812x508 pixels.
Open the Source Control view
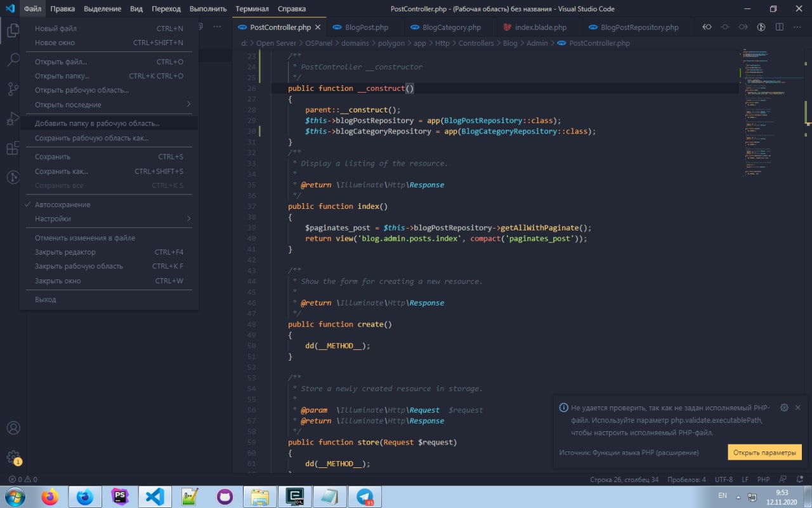click(x=13, y=89)
